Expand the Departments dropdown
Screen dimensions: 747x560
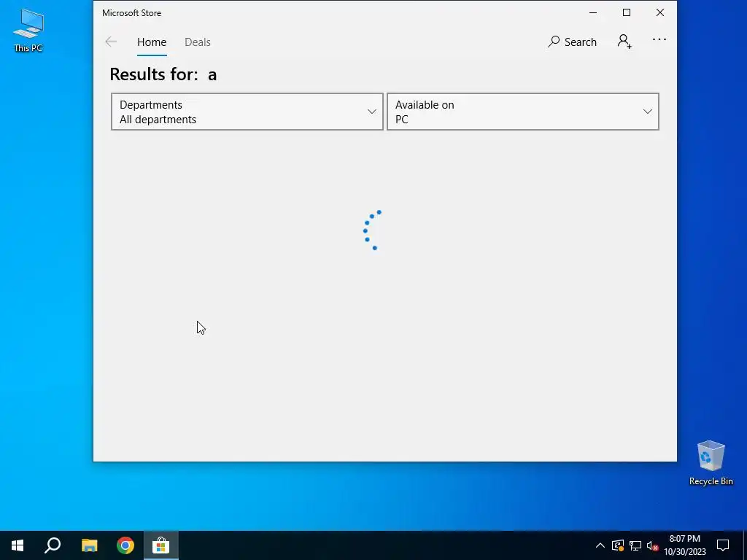click(247, 112)
